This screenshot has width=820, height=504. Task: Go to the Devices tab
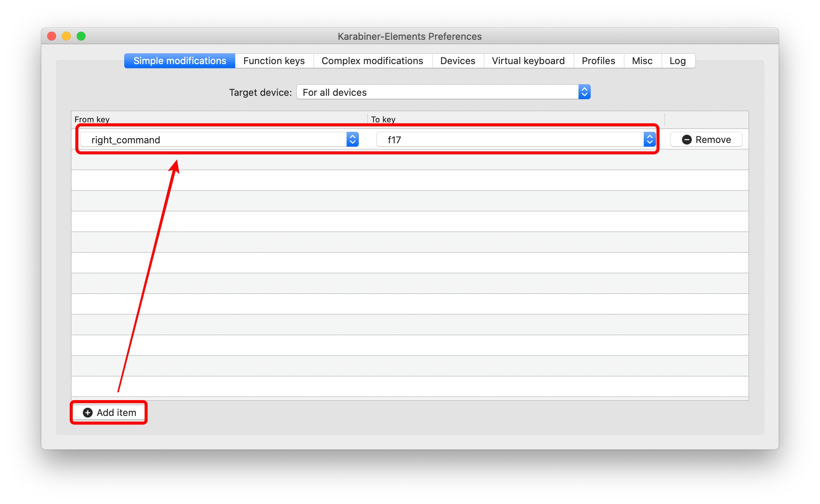tap(458, 61)
